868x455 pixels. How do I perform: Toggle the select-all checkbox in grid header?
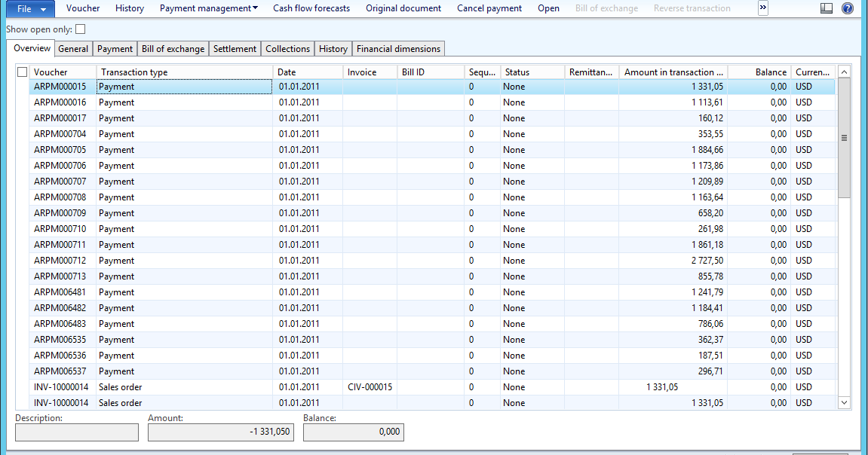(x=22, y=72)
